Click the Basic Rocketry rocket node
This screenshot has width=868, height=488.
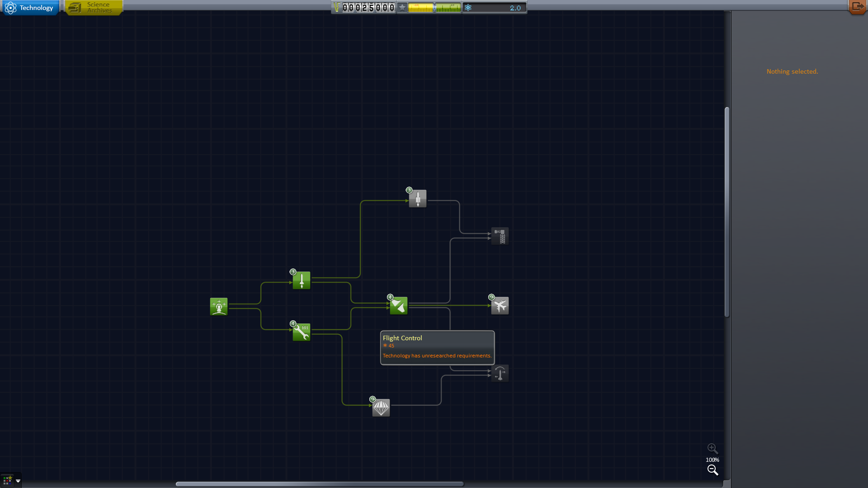[x=302, y=280]
